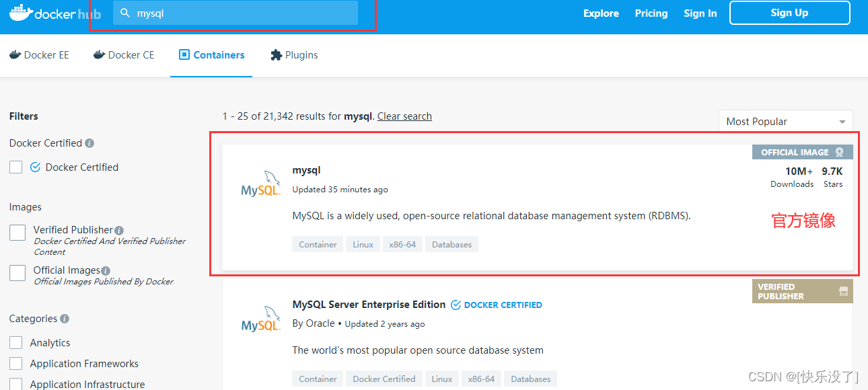Viewport: 868px width, 390px height.
Task: Click the MySQL Server Enterprise Edition logo
Action: (260, 318)
